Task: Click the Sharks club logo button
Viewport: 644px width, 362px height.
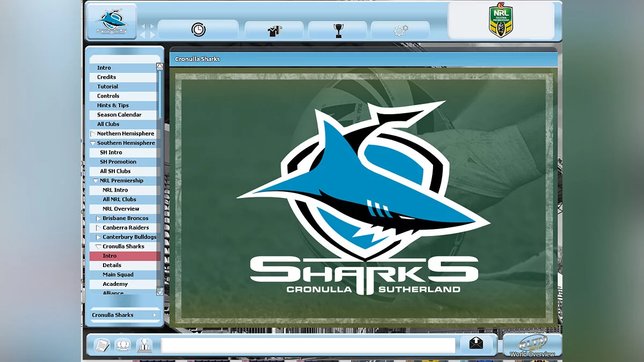Action: coord(112,21)
